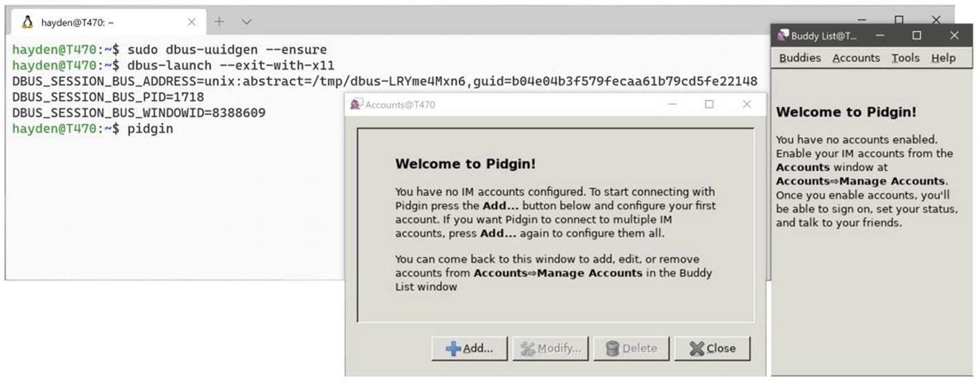The width and height of the screenshot is (980, 382).
Task: Click the X icon on Close button
Action: click(x=697, y=349)
